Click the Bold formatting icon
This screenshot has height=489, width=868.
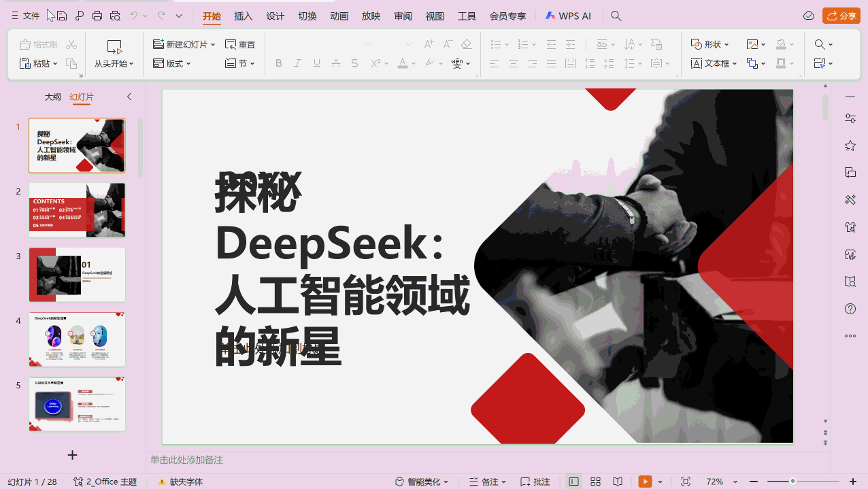[278, 63]
